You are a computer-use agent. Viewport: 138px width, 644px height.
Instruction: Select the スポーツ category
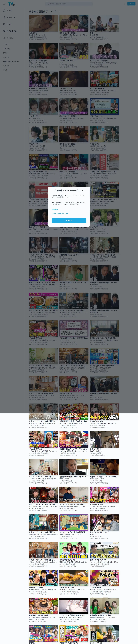click(6, 66)
